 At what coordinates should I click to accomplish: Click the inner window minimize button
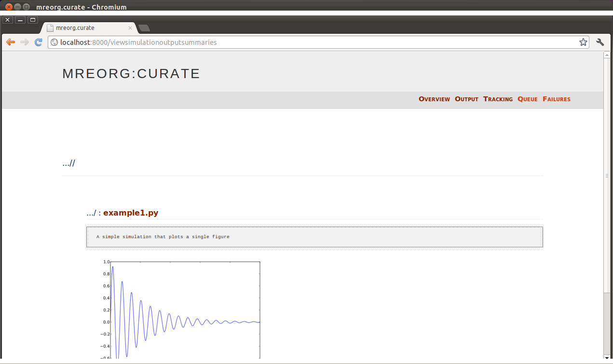point(20,20)
